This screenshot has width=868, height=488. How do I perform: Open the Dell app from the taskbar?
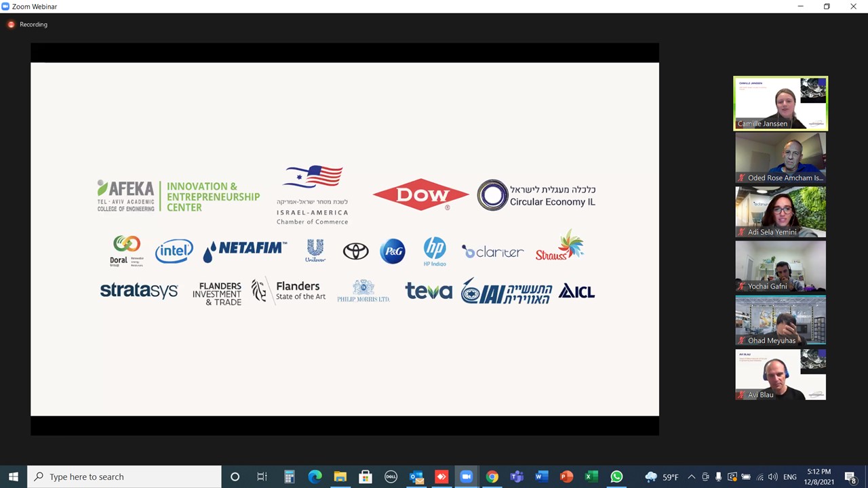(391, 476)
